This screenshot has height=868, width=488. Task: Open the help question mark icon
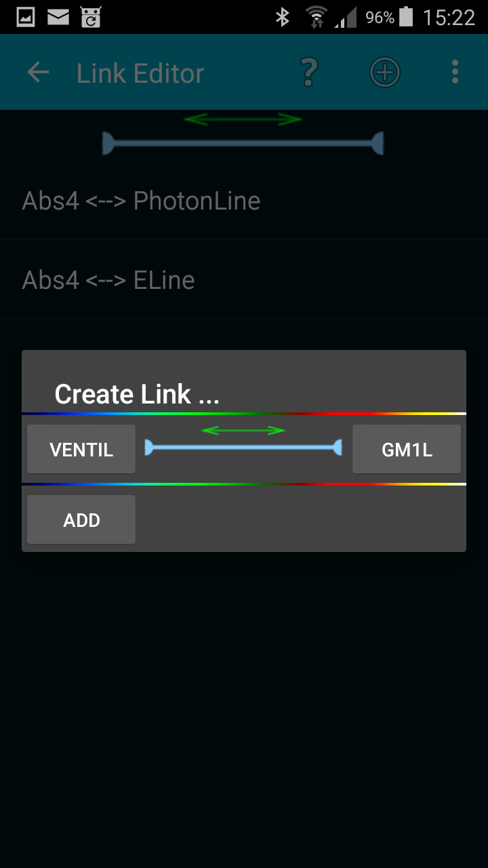309,72
